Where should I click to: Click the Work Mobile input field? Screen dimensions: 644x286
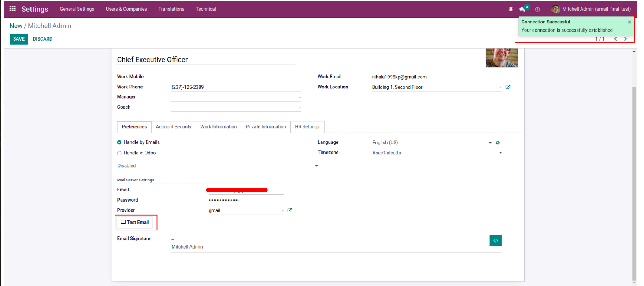tap(236, 77)
